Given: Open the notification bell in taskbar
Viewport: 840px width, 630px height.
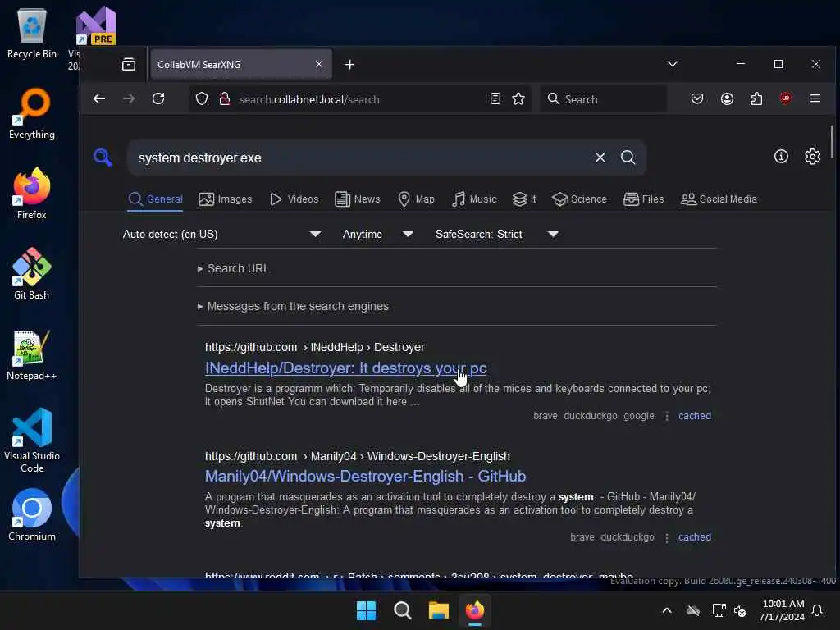Looking at the screenshot, I should [818, 610].
